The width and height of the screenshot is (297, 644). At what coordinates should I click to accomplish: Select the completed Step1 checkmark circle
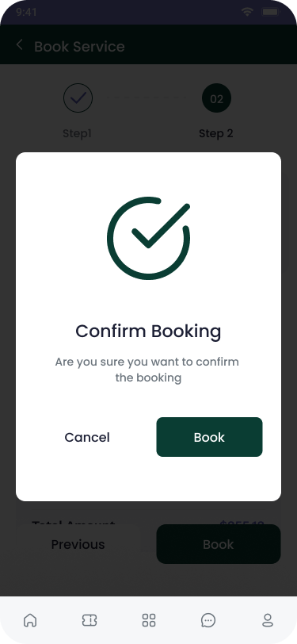(x=78, y=98)
